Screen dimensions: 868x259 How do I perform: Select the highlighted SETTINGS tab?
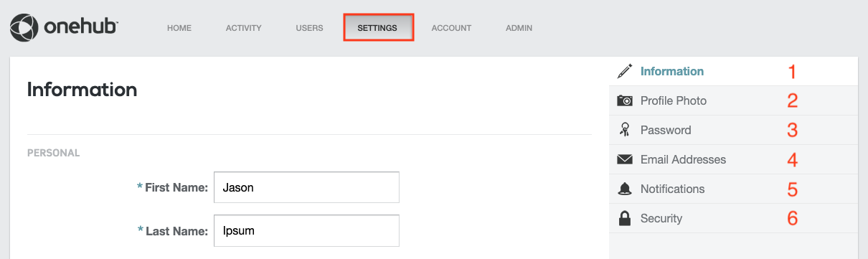tap(378, 28)
